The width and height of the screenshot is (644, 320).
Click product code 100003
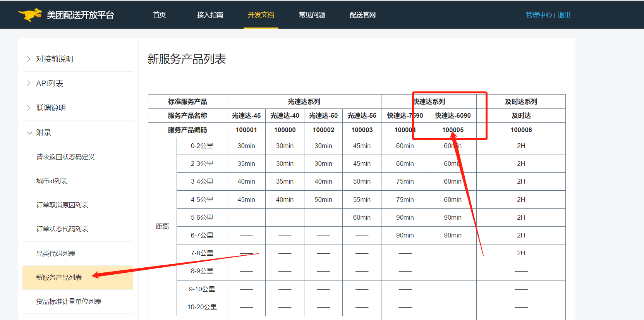tap(362, 130)
